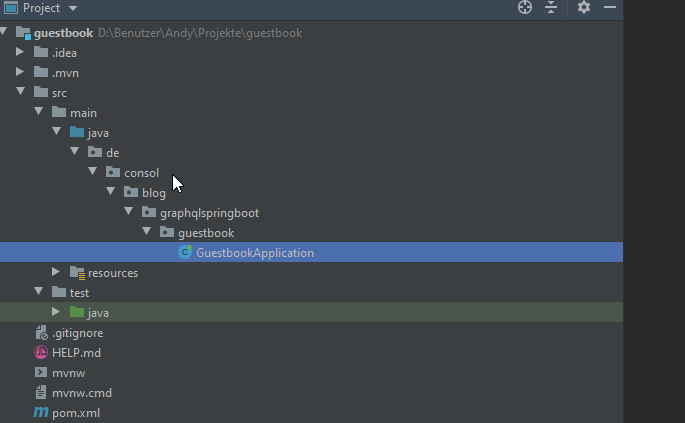Click the green test java folder icon
This screenshot has width=685, height=423.
pos(77,313)
